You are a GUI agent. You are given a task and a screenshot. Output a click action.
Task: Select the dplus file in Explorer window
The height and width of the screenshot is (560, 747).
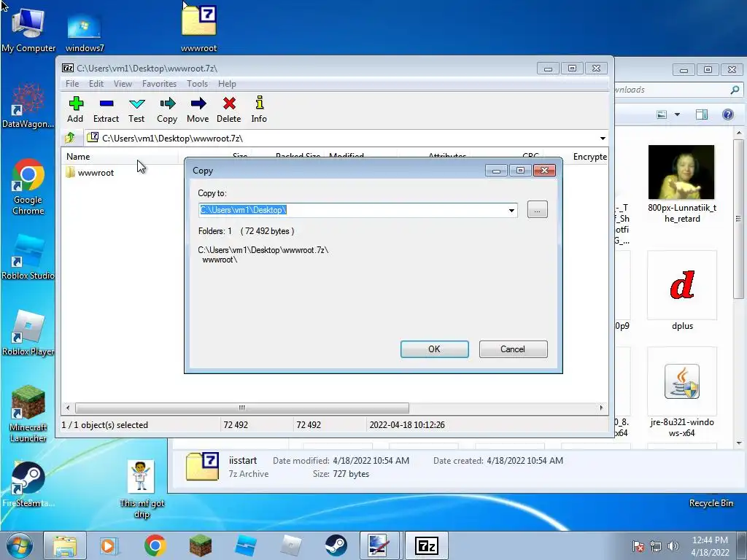(682, 292)
